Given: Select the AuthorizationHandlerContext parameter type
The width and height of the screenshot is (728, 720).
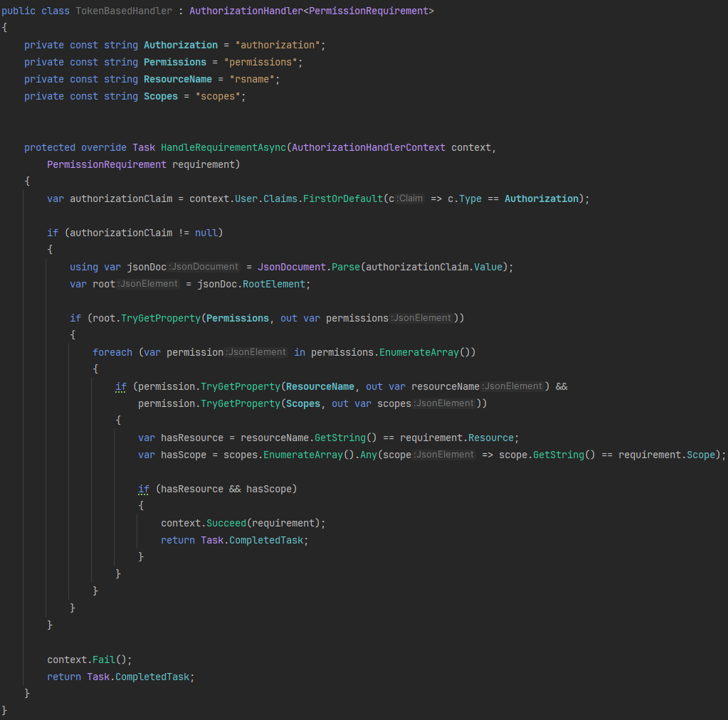Looking at the screenshot, I should click(368, 147).
